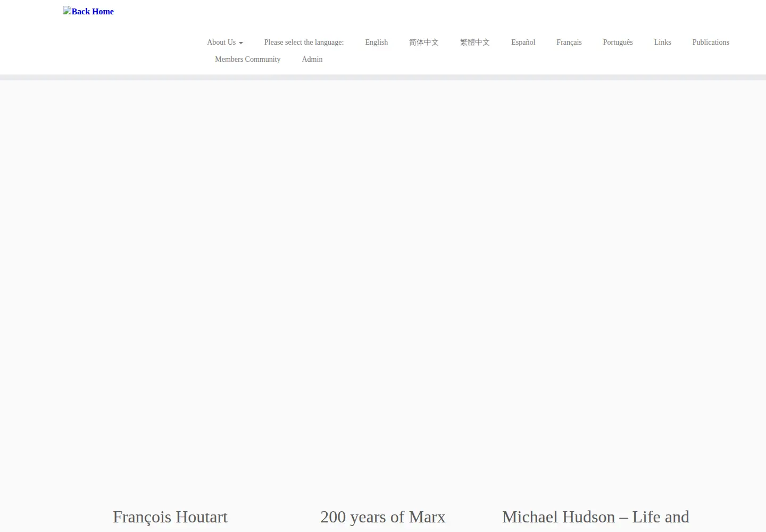The height and width of the screenshot is (532, 766).
Task: Open the Links page
Action: point(663,42)
